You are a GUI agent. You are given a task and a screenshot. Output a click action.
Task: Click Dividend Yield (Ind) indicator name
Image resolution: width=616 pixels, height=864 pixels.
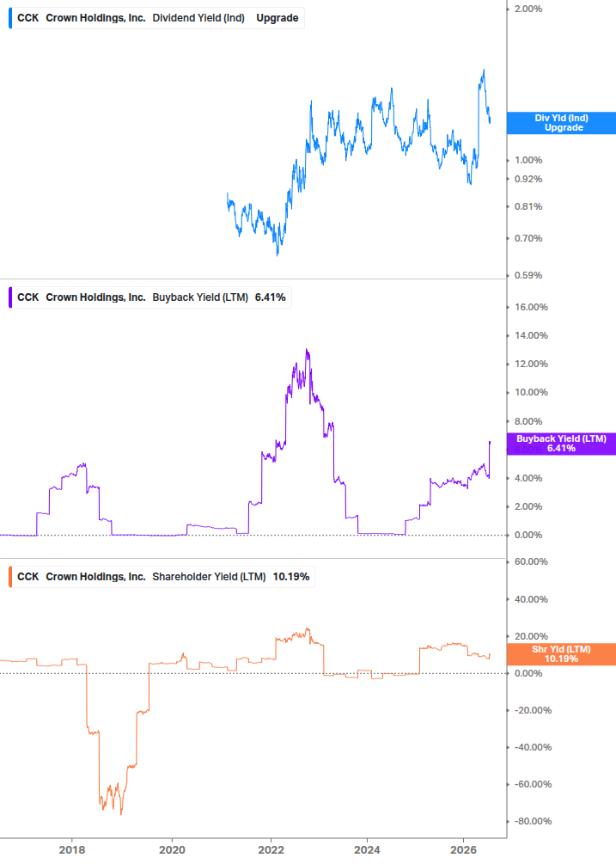point(198,18)
